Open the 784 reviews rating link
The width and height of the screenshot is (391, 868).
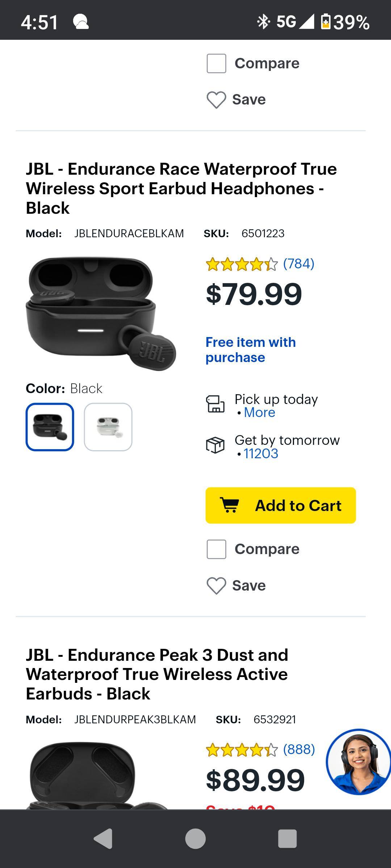pos(298,264)
